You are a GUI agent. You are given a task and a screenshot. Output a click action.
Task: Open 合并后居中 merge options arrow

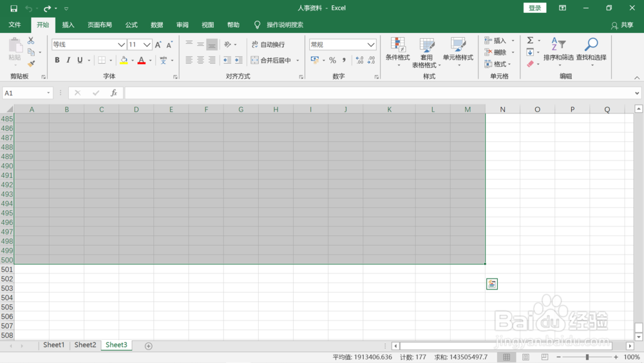coord(298,61)
